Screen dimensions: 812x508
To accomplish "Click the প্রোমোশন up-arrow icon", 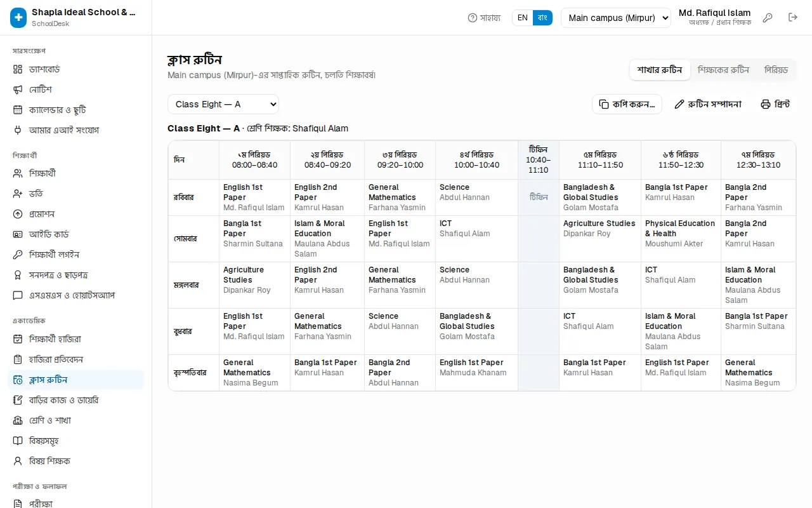I will click(18, 214).
